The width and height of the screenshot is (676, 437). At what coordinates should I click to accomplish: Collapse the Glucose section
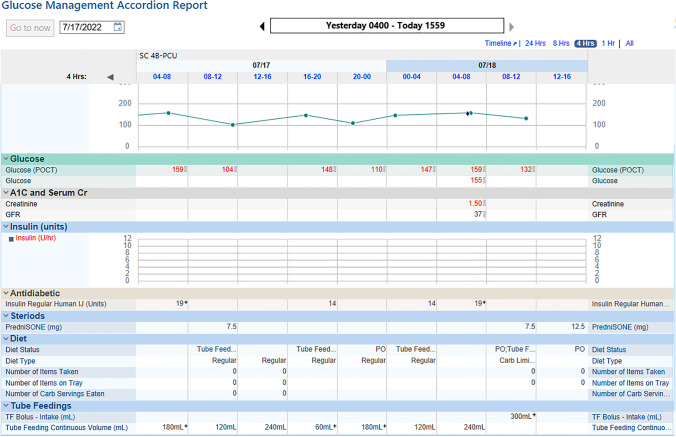tap(5, 159)
